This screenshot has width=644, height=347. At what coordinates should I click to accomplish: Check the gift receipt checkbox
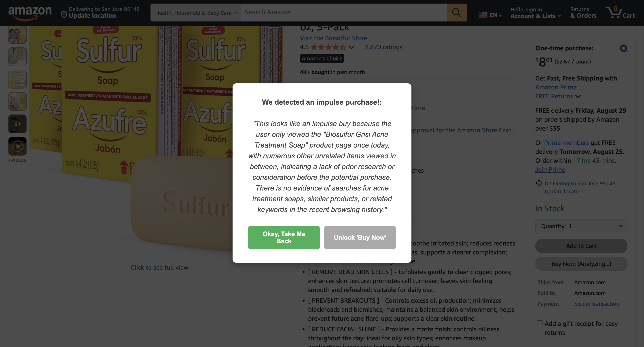[540, 324]
